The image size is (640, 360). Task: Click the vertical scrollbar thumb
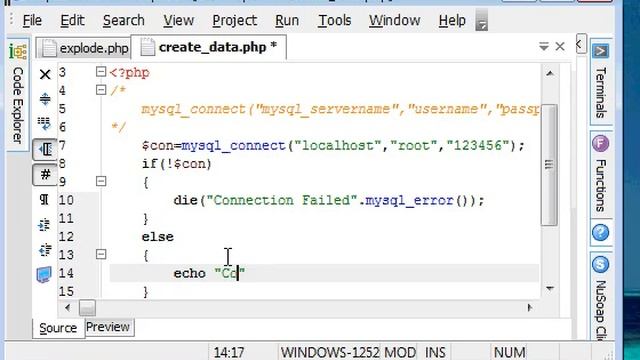tap(549, 165)
